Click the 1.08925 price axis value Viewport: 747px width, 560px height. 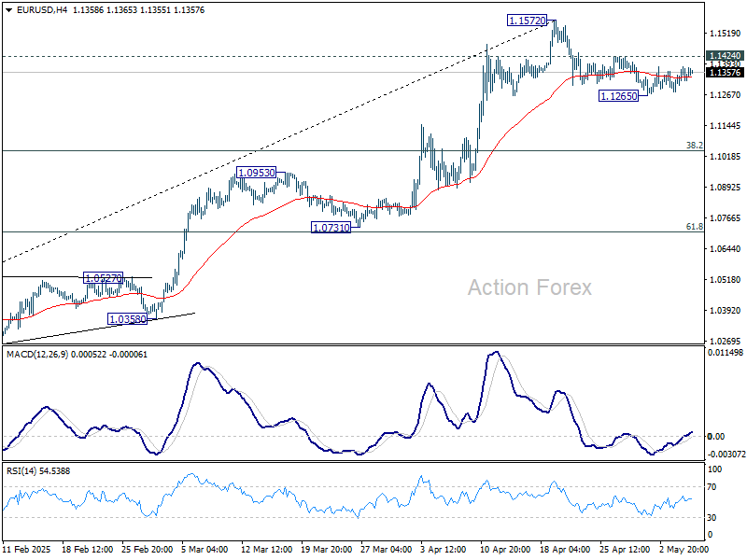(726, 188)
